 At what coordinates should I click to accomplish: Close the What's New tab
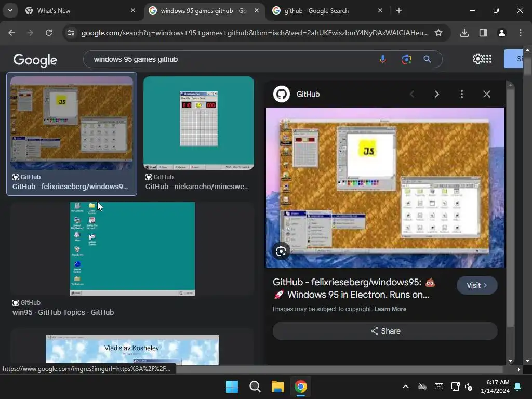[x=133, y=10]
